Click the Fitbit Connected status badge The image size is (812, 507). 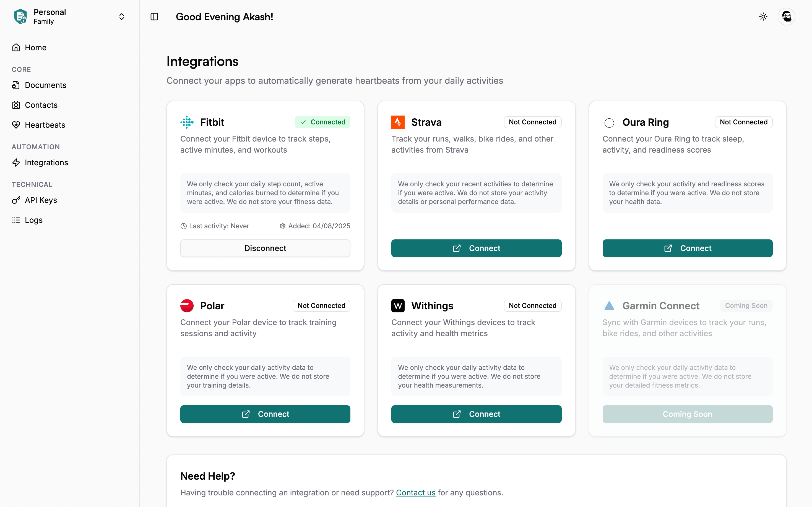tap(322, 122)
